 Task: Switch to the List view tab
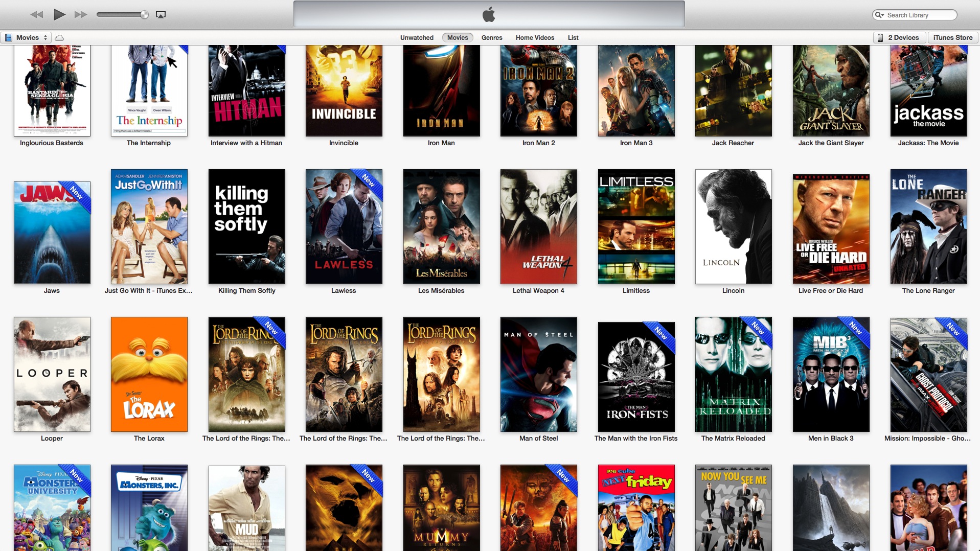point(573,37)
